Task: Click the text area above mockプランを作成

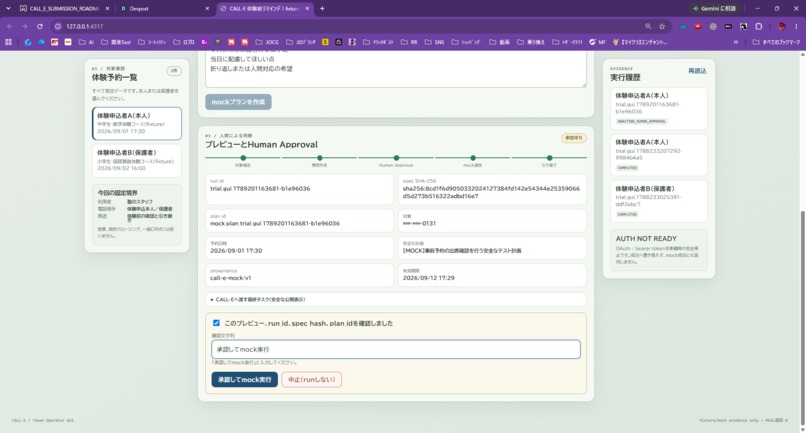Action: tap(396, 69)
